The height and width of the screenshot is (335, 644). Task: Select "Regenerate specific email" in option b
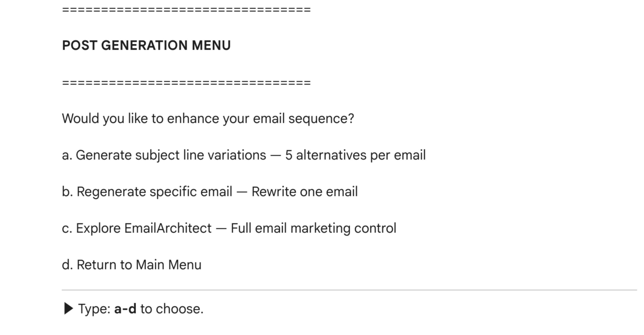[154, 192]
